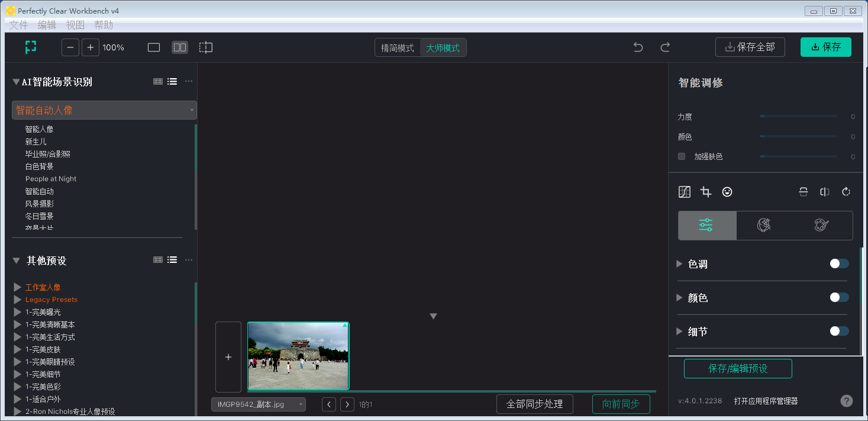Viewport: 868px width, 421px height.
Task: Rotate the image
Action: pos(846,192)
